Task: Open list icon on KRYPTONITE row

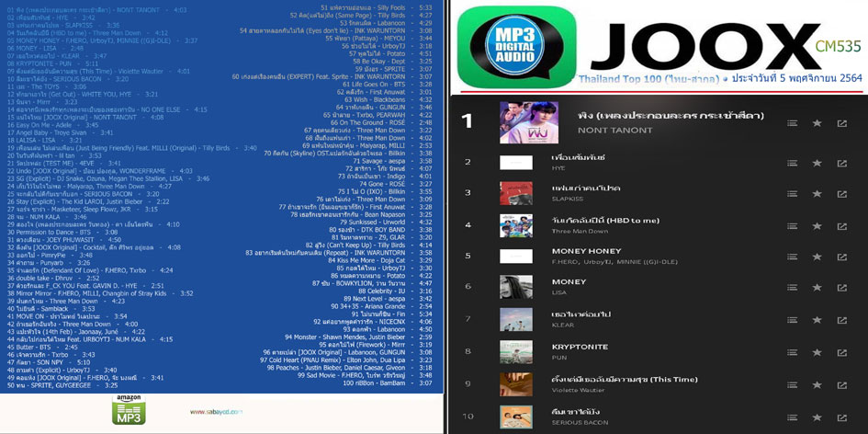Action: point(792,352)
